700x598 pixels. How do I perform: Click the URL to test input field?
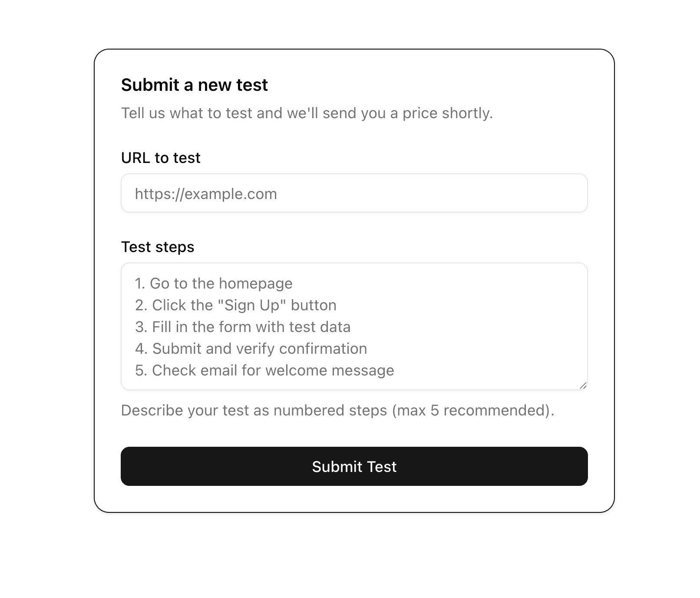pos(353,193)
